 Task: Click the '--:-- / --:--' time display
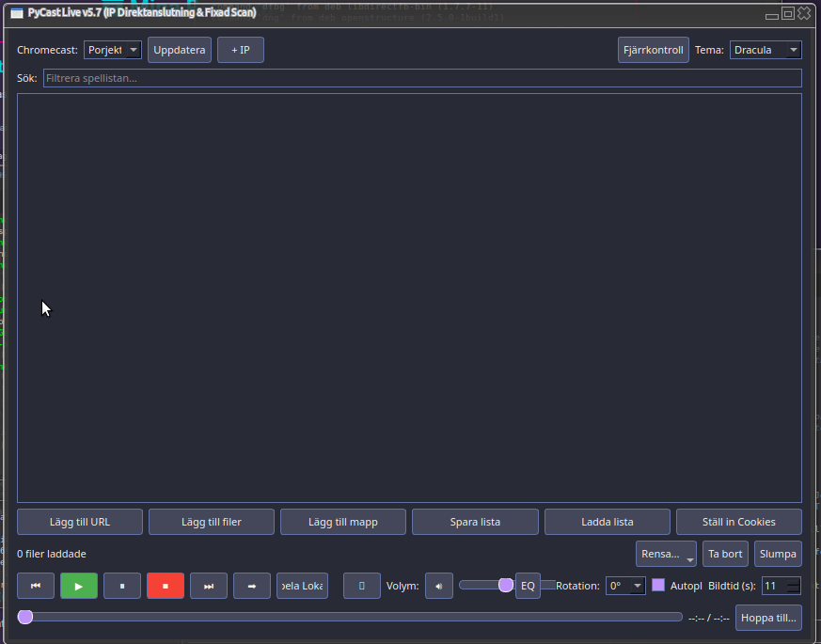click(708, 619)
